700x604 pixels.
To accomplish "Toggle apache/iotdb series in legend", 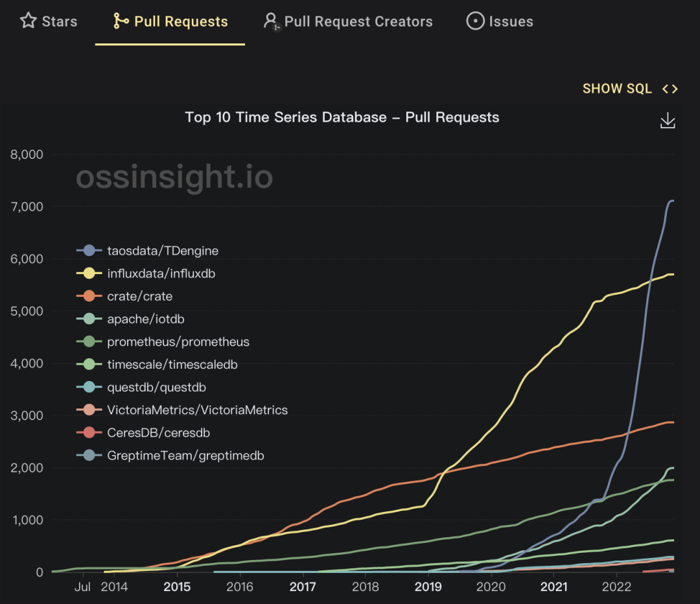I will tap(130, 319).
